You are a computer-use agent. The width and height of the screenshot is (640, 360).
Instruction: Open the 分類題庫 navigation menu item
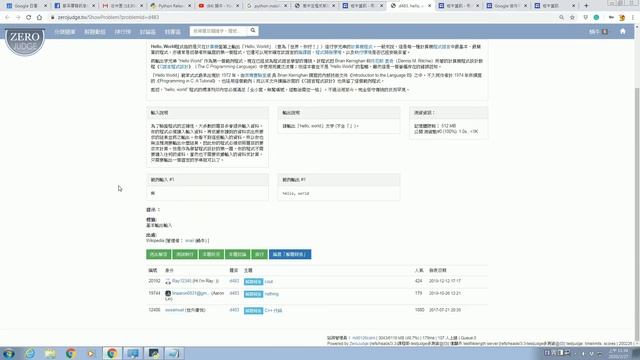pos(64,32)
